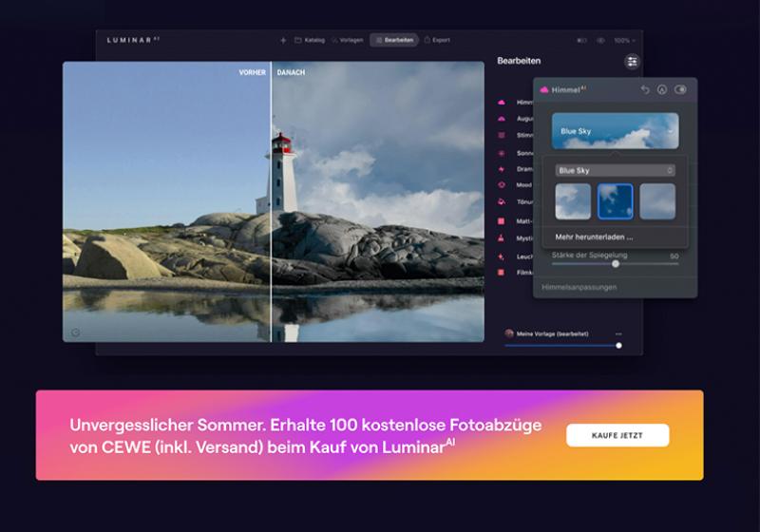Open the edit tools filter icon beside Bearbeiten

click(632, 62)
